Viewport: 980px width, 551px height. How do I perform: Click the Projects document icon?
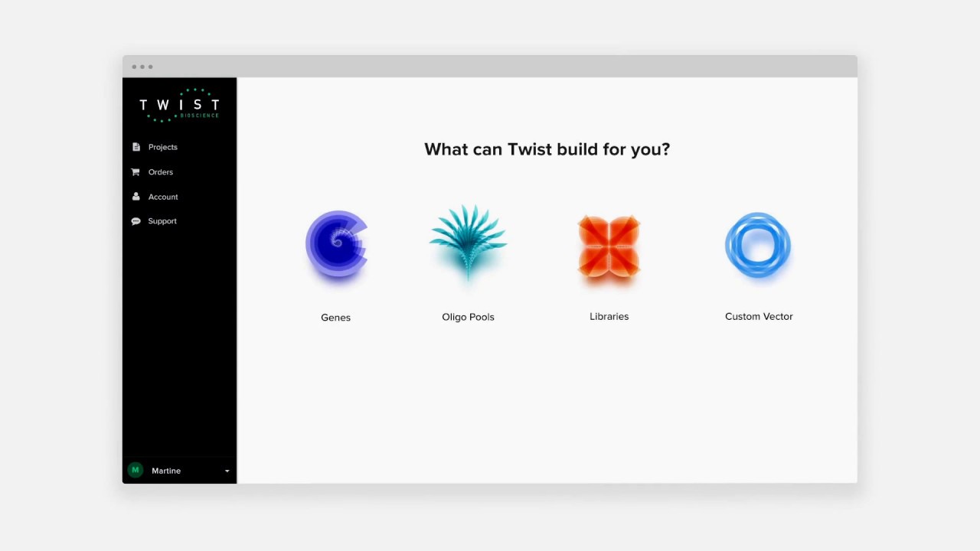pyautogui.click(x=136, y=147)
